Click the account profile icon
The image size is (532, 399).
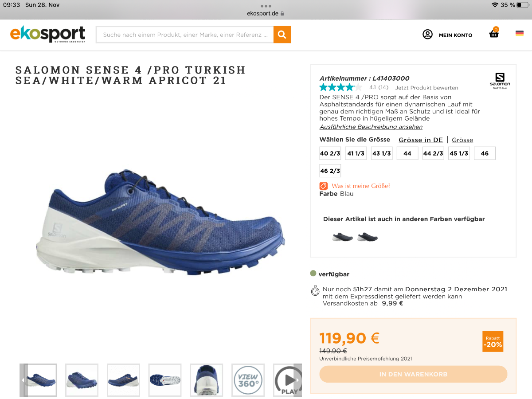[427, 35]
